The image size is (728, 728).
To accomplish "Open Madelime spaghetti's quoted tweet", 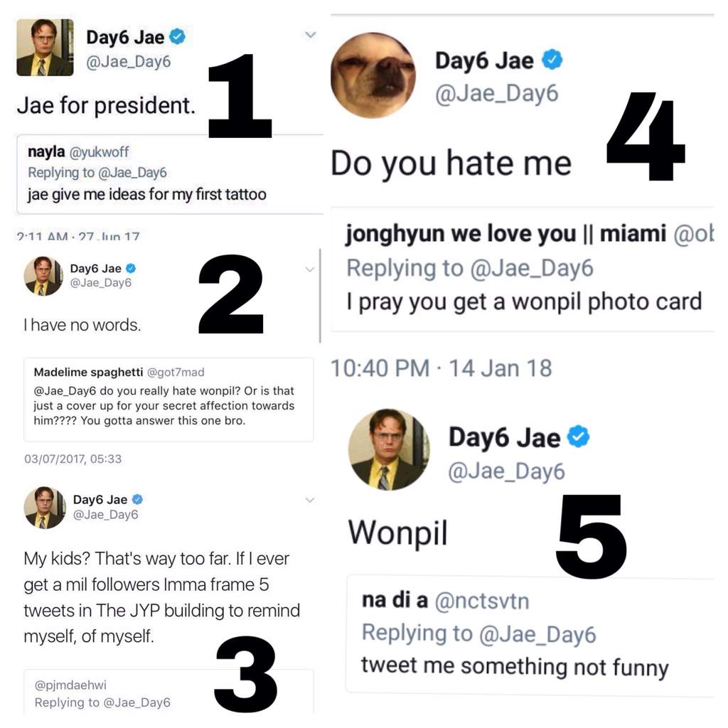I will click(168, 400).
